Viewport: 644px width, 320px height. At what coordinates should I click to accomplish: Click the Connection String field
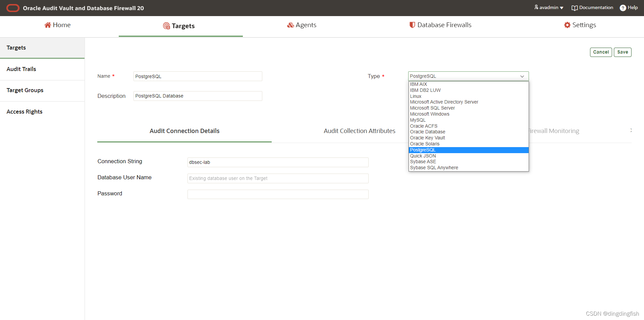click(278, 162)
